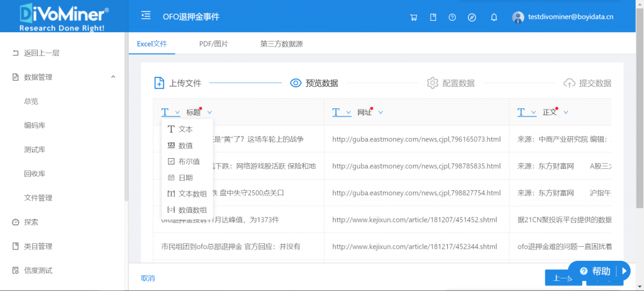Select 文本 type option
This screenshot has height=291, width=644.
[x=187, y=129]
